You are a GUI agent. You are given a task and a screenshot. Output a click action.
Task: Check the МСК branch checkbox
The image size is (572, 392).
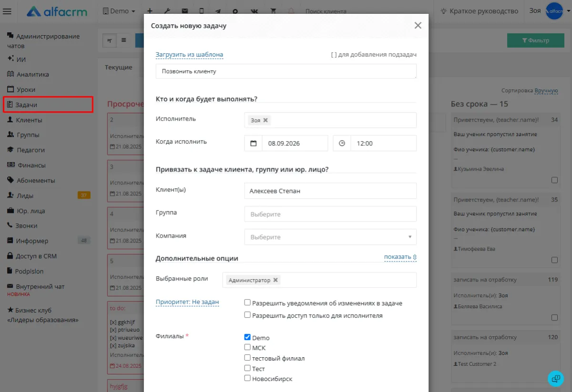247,347
